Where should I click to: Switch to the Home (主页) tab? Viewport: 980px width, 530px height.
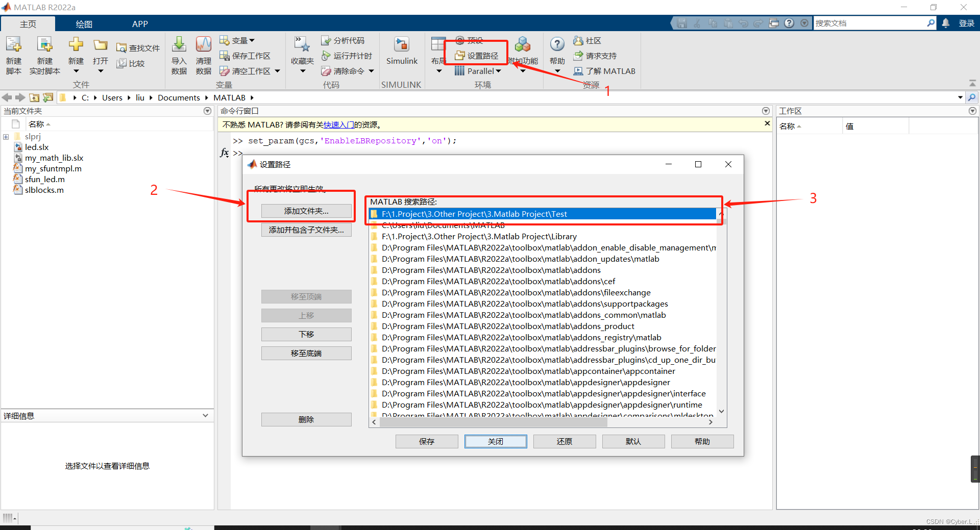click(x=28, y=23)
